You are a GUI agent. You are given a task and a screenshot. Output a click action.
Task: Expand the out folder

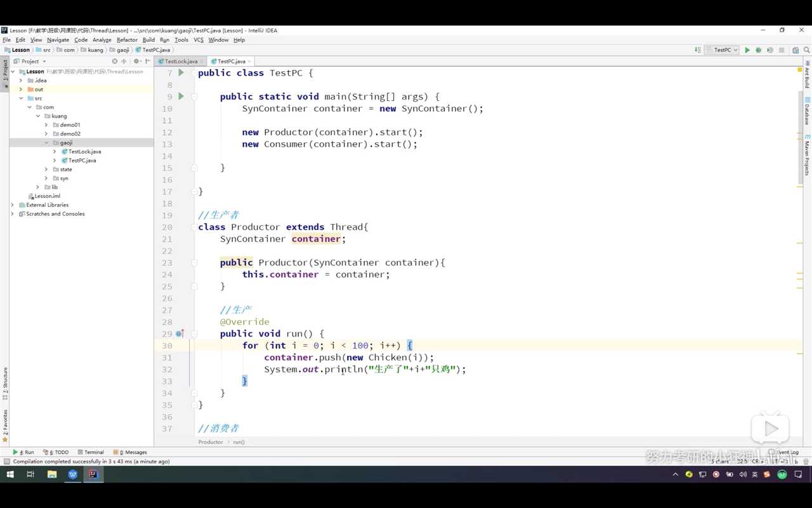[x=21, y=90]
